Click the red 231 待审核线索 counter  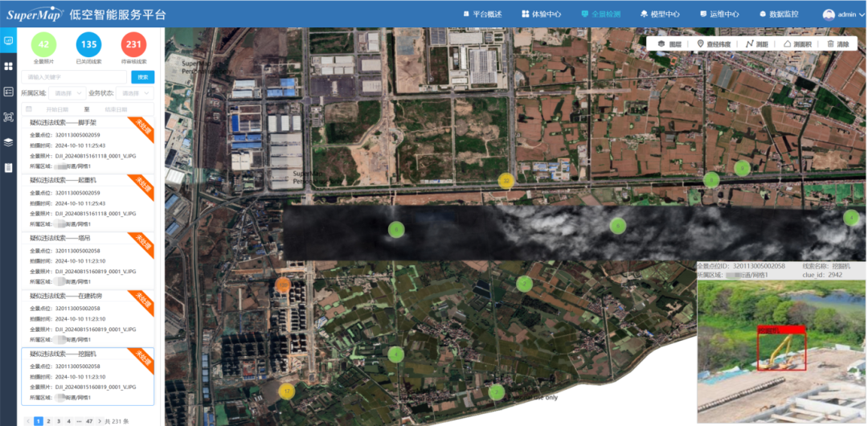[x=133, y=44]
